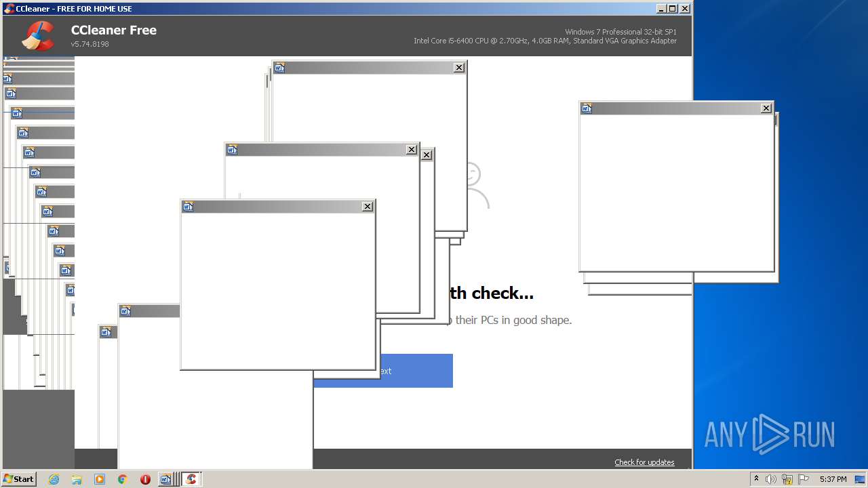The height and width of the screenshot is (488, 868).
Task: Click the Windows 7 Professional system info text
Action: [620, 32]
